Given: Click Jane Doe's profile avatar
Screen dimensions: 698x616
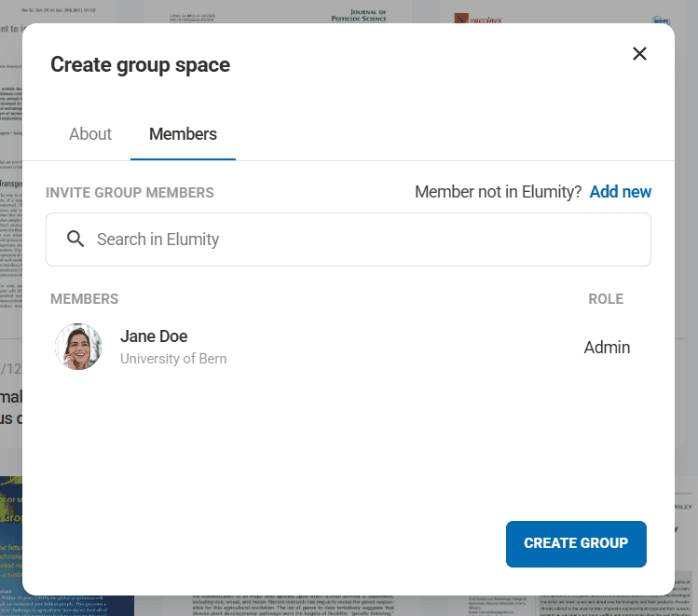Looking at the screenshot, I should point(78,348).
